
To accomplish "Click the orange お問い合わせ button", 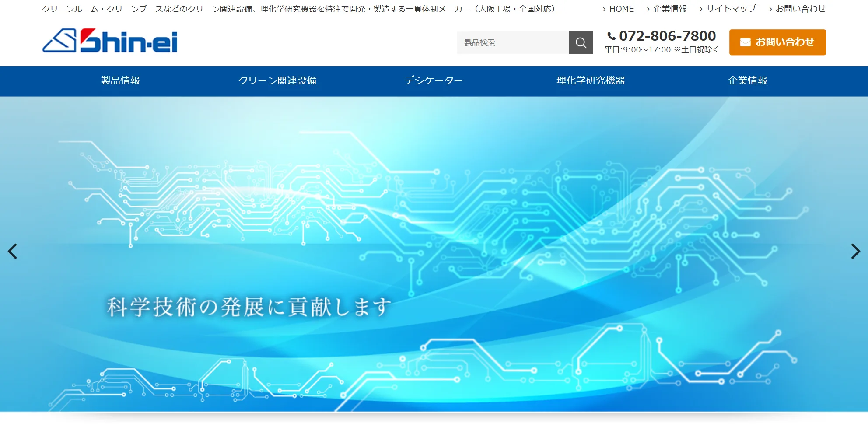I will click(x=777, y=42).
